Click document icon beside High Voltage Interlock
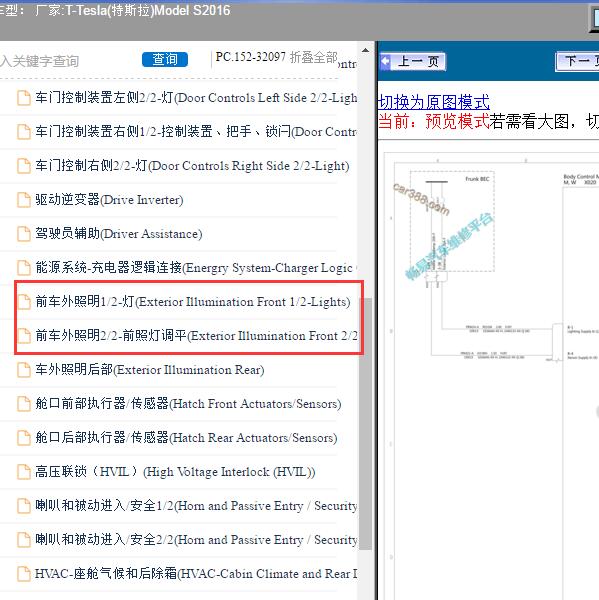Viewport: 599px width, 600px height. point(24,472)
